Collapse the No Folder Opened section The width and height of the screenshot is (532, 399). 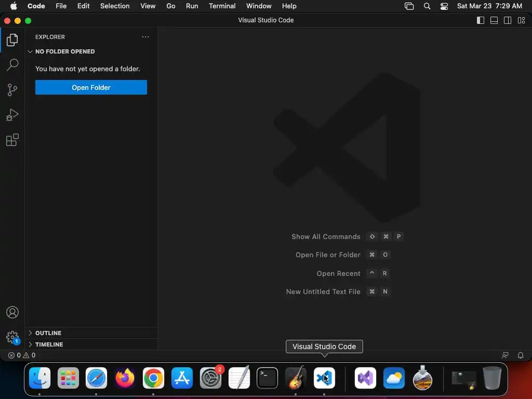[91, 51]
